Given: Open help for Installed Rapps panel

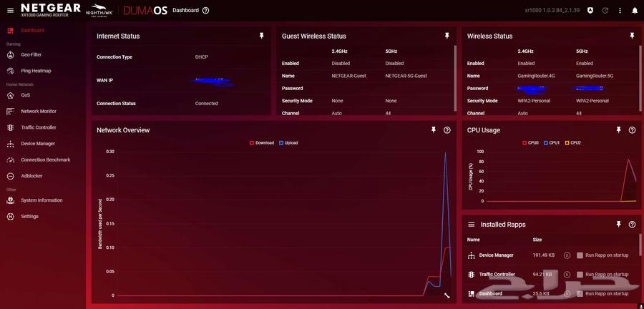Looking at the screenshot, I should point(632,225).
